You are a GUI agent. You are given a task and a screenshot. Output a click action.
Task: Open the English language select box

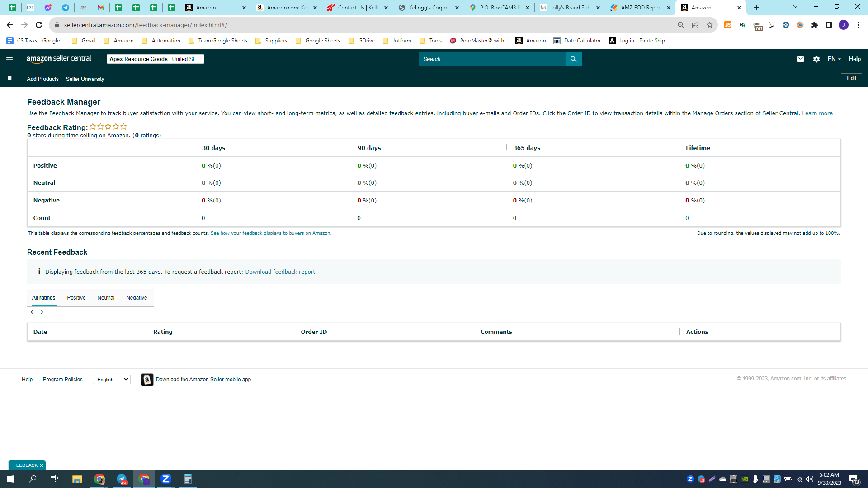pyautogui.click(x=112, y=380)
